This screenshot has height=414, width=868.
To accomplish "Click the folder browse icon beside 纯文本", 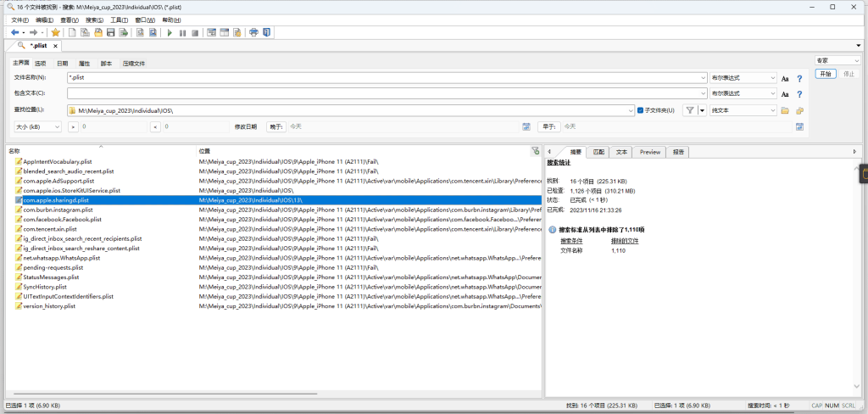I will click(785, 110).
